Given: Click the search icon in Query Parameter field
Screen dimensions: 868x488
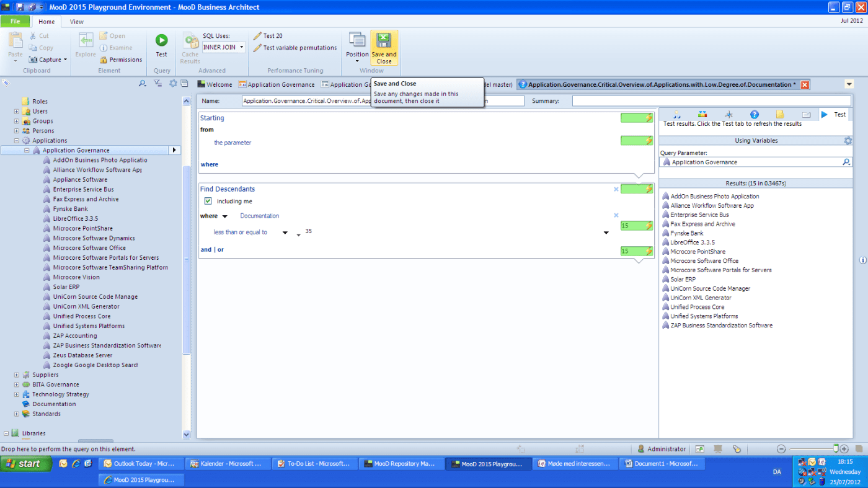Looking at the screenshot, I should [846, 162].
